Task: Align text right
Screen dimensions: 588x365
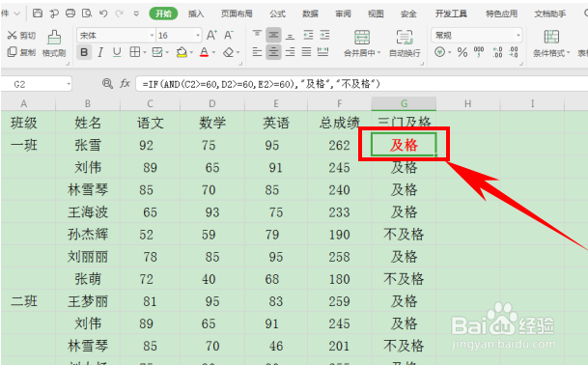Action: pos(290,52)
